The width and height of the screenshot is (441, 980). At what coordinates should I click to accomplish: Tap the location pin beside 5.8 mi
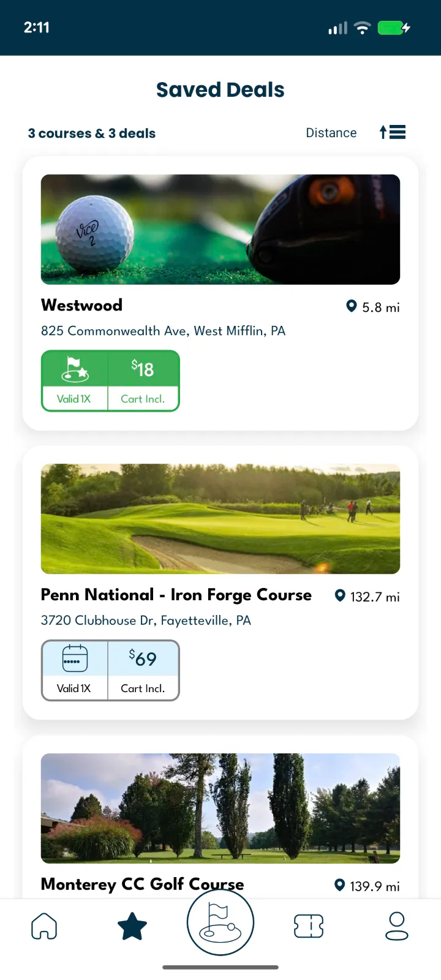[352, 306]
